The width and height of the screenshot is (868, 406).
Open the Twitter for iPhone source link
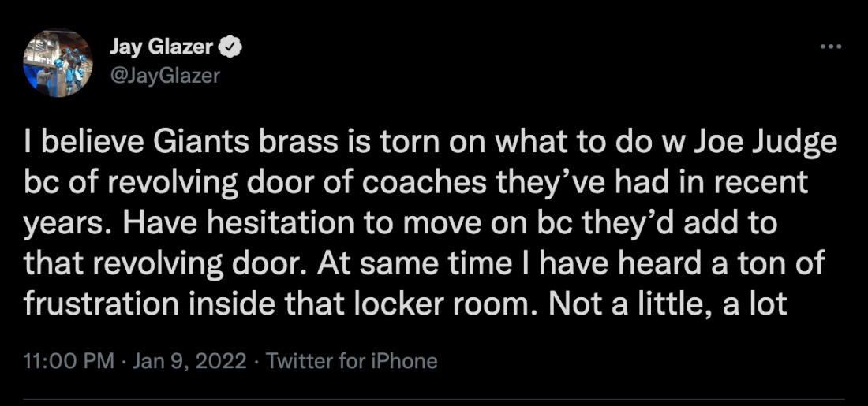point(352,361)
